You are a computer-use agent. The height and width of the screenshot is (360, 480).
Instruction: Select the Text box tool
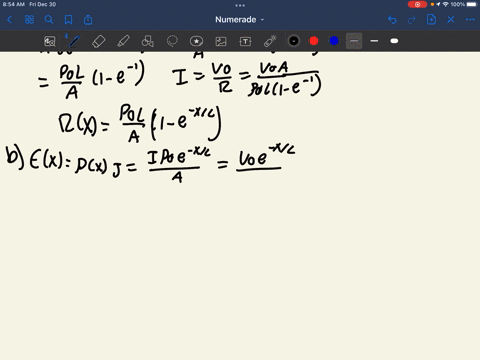245,41
